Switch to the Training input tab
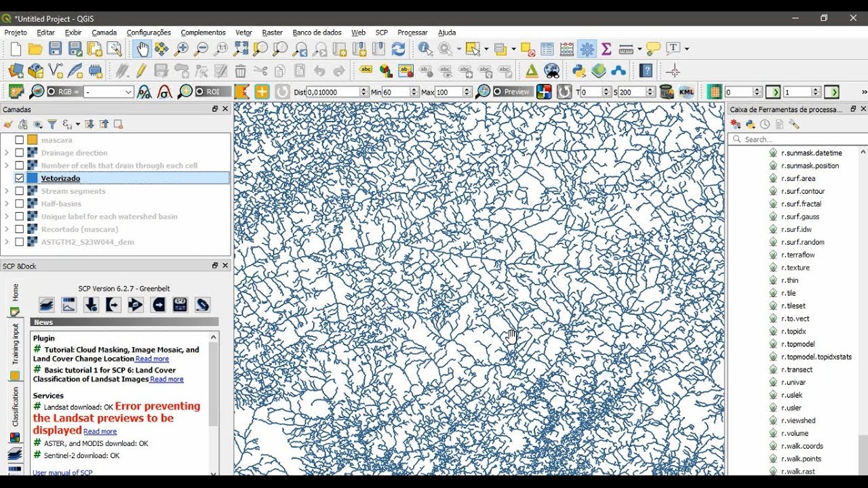Image resolution: width=868 pixels, height=488 pixels. (15, 344)
